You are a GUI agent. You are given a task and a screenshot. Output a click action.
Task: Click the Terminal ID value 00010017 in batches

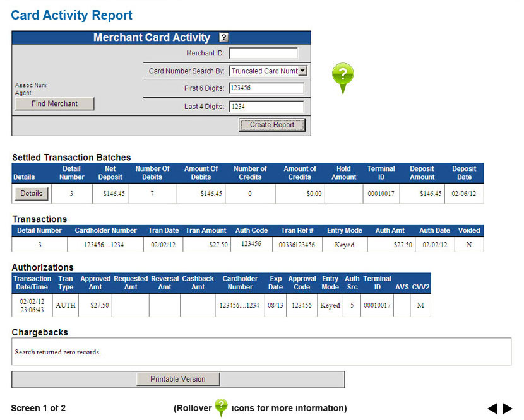click(x=381, y=194)
